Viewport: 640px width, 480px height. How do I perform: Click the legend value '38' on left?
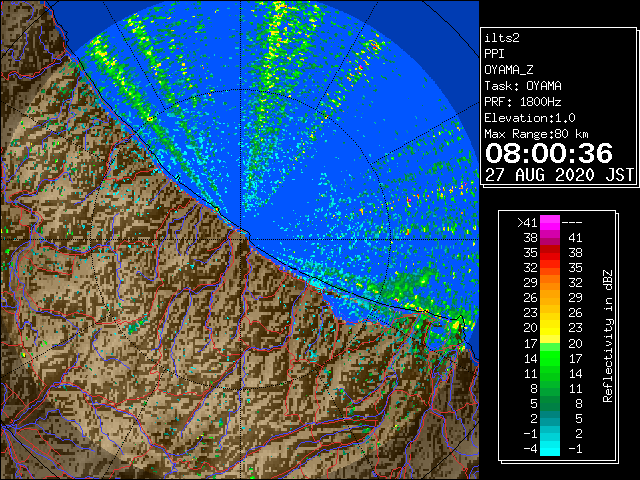point(531,238)
